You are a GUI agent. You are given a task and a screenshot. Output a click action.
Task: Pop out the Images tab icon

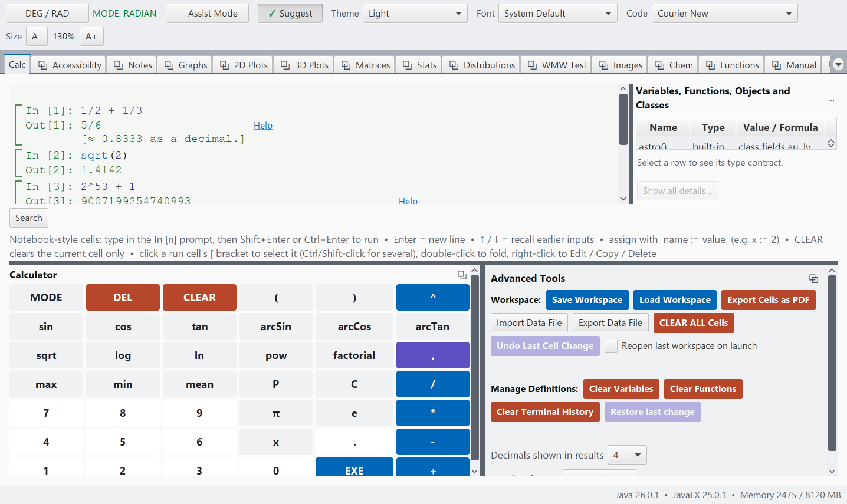click(603, 65)
